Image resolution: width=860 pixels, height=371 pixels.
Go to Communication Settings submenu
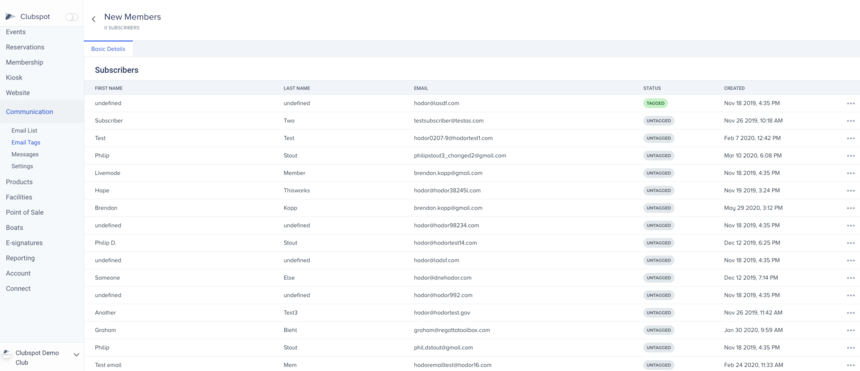pos(22,166)
